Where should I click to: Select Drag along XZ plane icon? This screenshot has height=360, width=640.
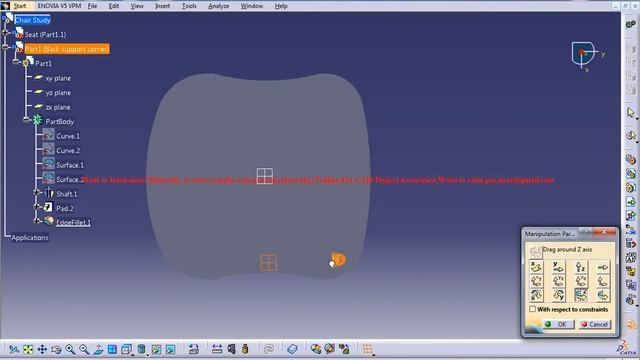[x=580, y=281]
